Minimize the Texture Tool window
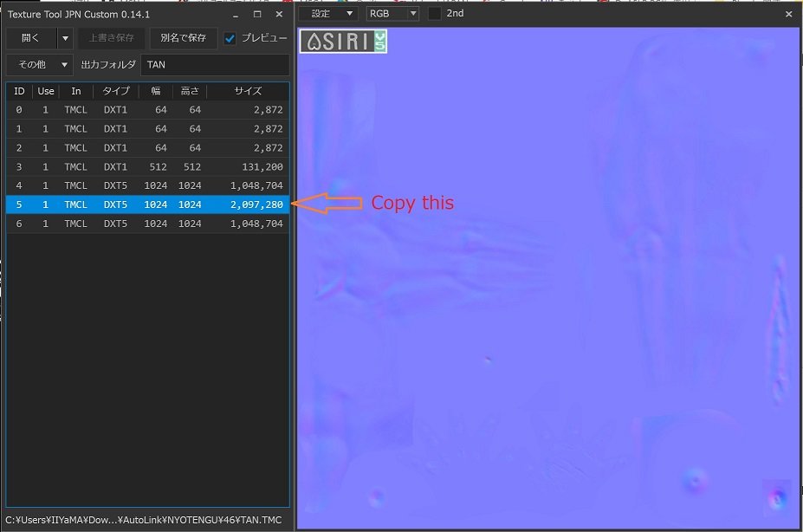Image resolution: width=803 pixels, height=532 pixels. coord(235,15)
